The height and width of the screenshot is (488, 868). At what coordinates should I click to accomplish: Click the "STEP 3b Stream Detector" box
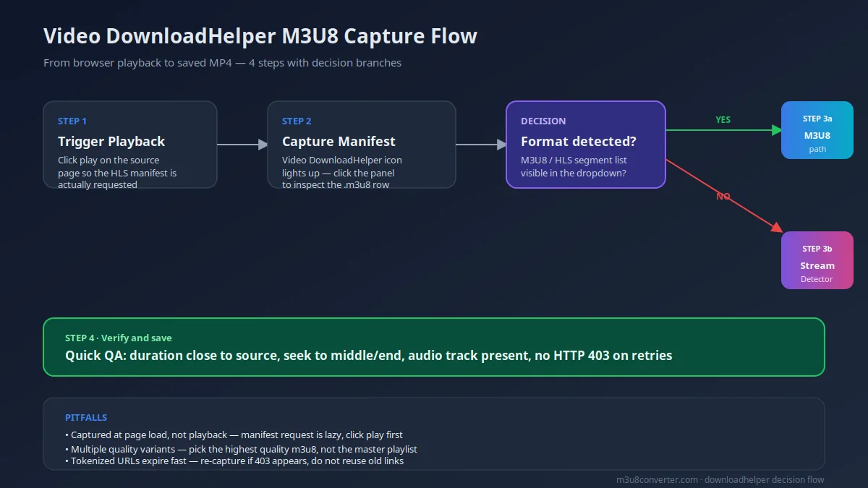pos(817,260)
